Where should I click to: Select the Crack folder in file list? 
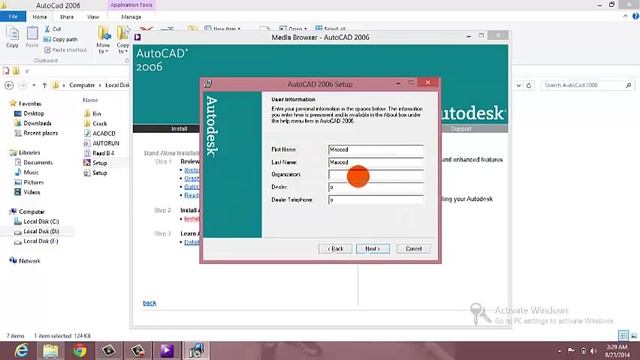(x=96, y=123)
